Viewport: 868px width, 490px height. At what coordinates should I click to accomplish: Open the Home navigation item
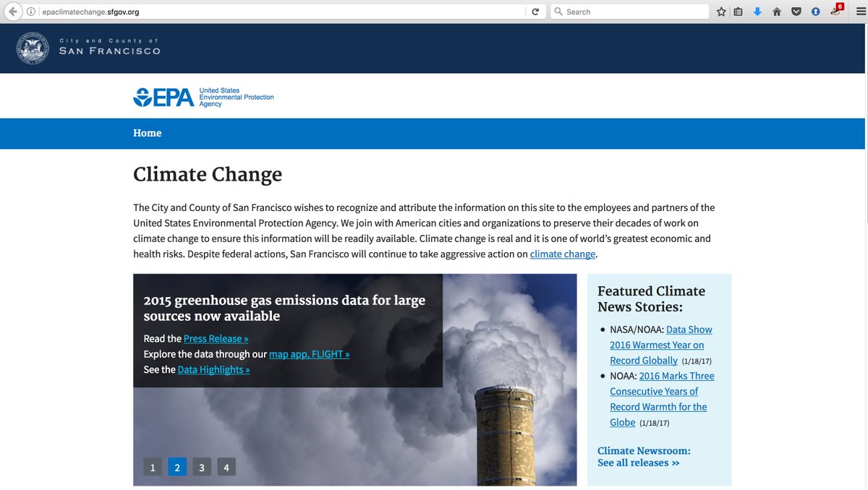click(148, 133)
